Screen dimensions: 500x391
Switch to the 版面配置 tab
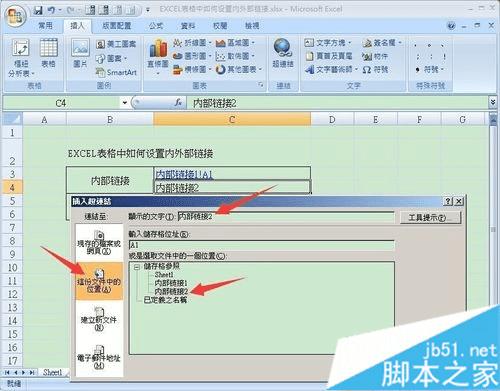(x=117, y=26)
